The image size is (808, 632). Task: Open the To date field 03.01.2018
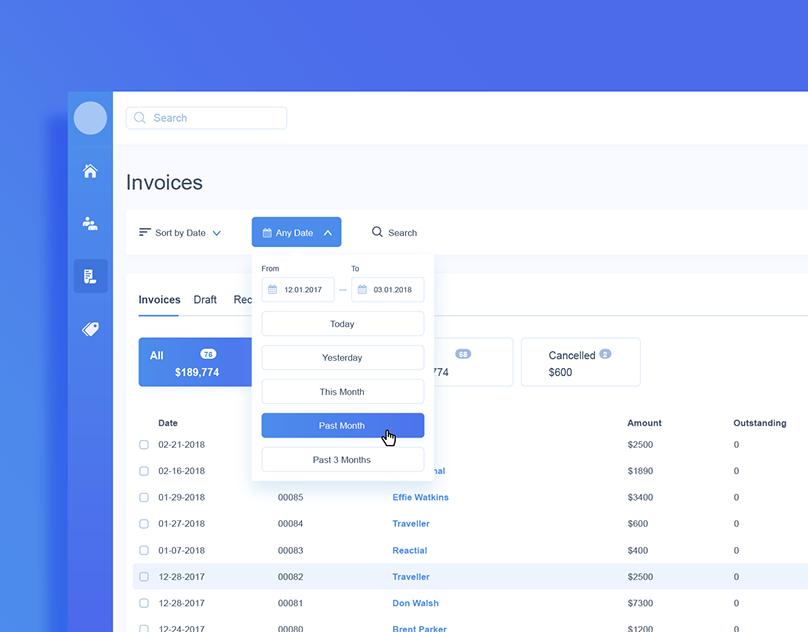coord(388,290)
